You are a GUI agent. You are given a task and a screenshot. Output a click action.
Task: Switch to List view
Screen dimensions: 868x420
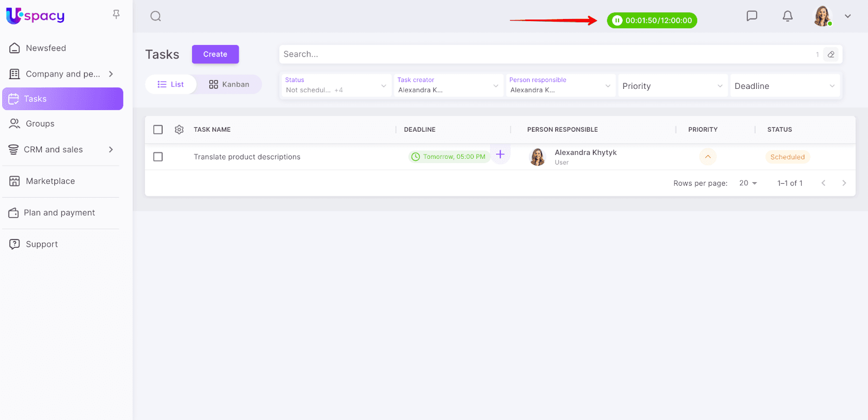coord(171,85)
